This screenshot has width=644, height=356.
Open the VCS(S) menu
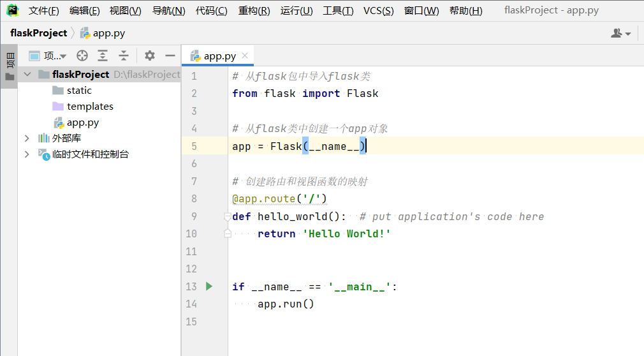coord(378,11)
